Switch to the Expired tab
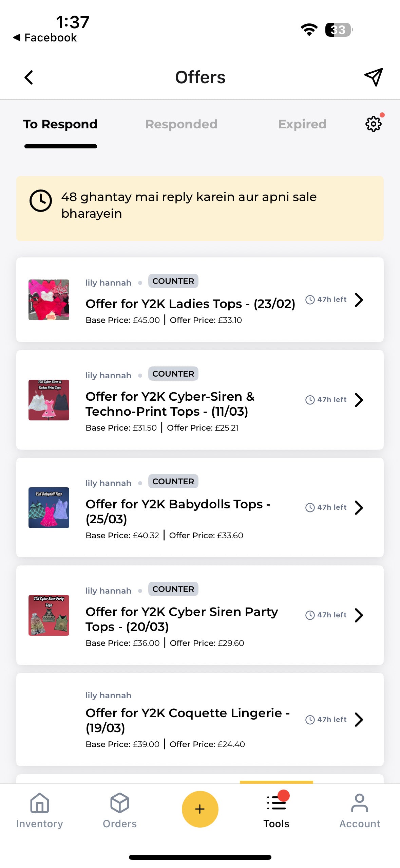 click(x=302, y=124)
